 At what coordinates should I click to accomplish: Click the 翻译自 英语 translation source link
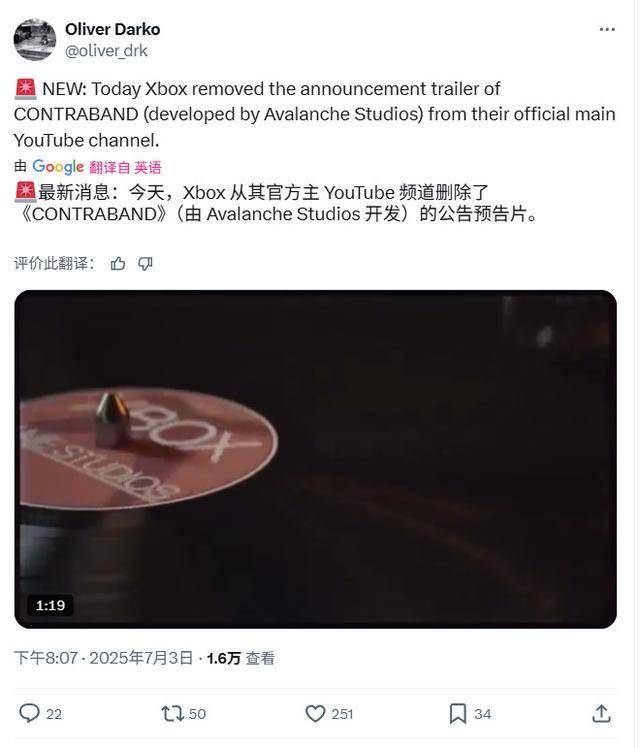125,167
